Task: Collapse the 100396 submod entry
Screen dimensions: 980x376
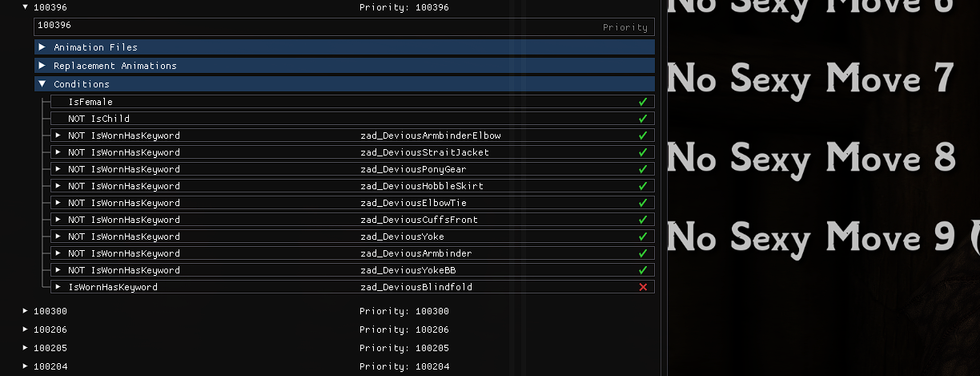Action: [26, 7]
